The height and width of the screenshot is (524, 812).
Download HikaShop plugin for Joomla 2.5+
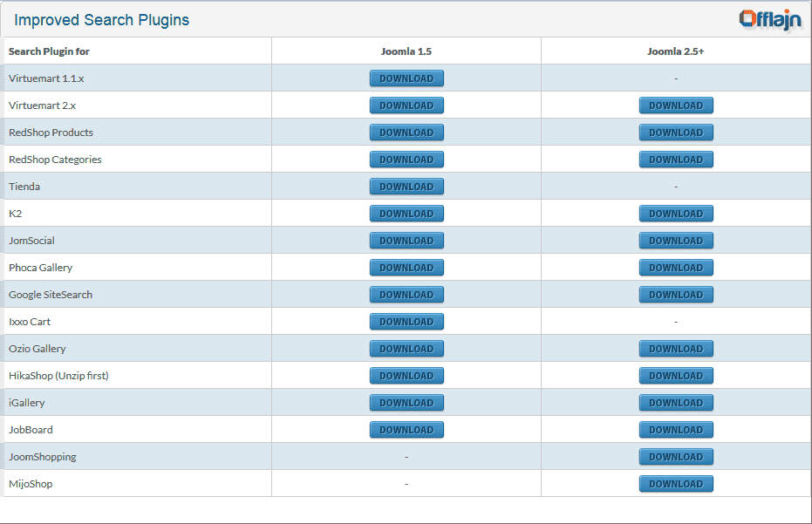(676, 376)
